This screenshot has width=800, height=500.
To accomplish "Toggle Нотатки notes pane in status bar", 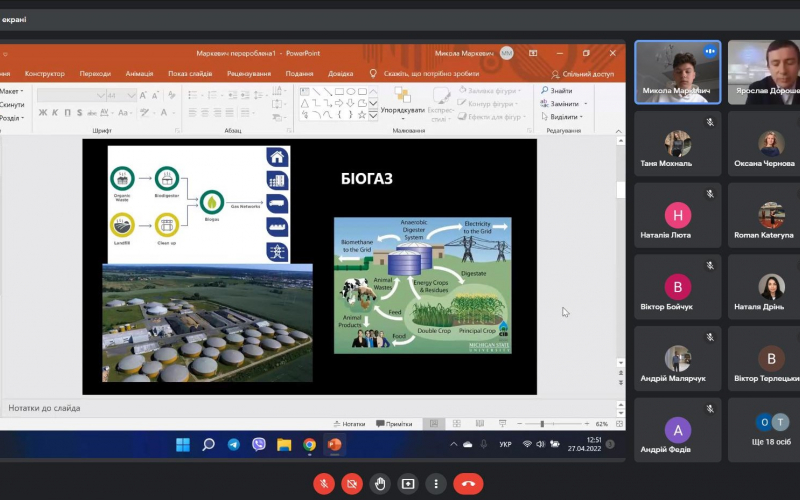I will point(349,424).
